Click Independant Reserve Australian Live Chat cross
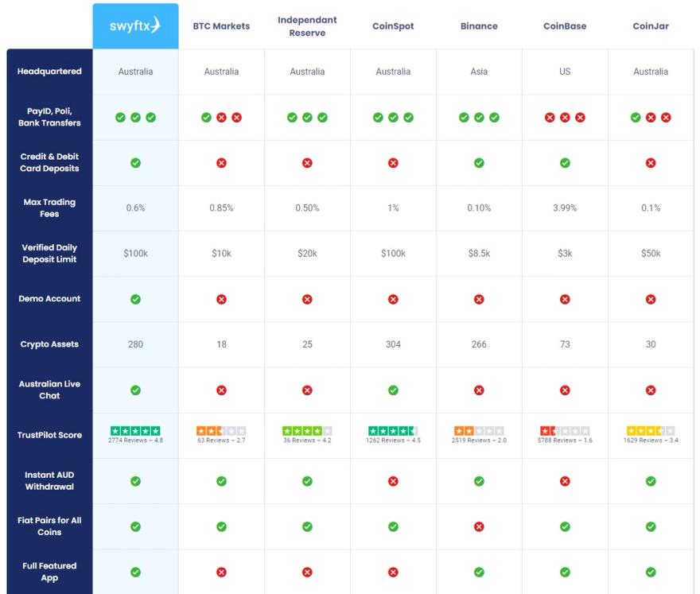The width and height of the screenshot is (700, 594). 307,390
